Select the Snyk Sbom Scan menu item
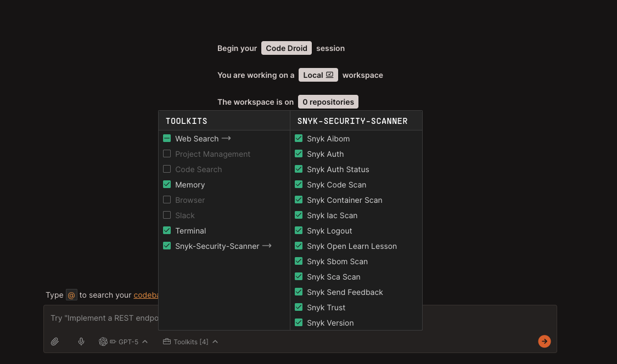Screen dimensions: 617x364 (x=337, y=261)
